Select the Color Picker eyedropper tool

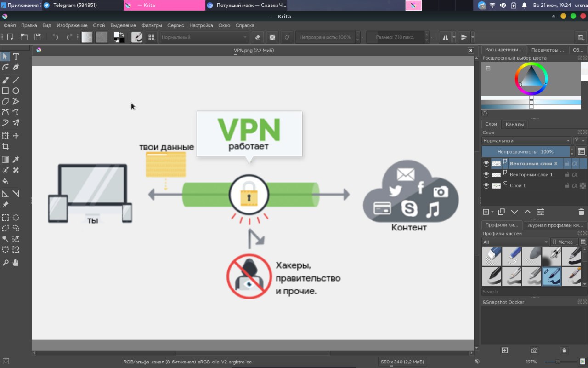pos(16,160)
